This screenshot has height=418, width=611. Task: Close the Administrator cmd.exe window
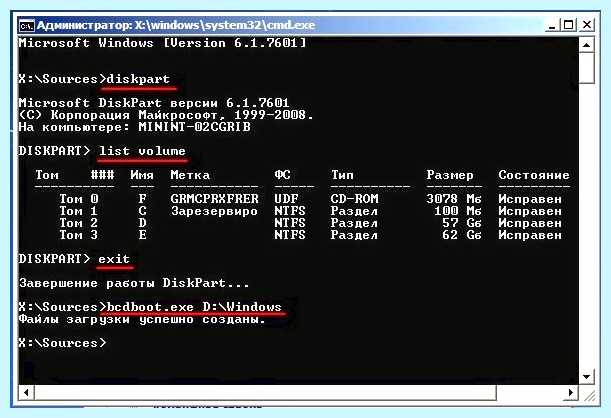587,25
